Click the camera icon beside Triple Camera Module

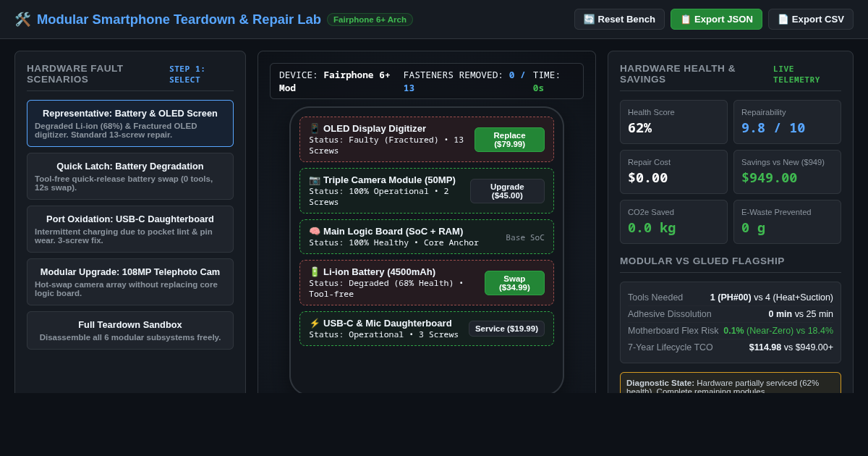(x=315, y=180)
